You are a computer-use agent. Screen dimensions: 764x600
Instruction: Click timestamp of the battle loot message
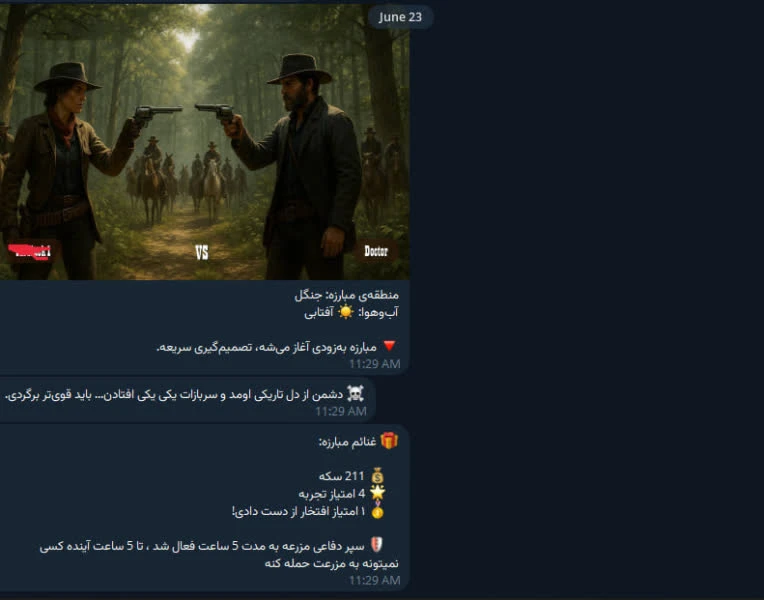pyautogui.click(x=374, y=581)
